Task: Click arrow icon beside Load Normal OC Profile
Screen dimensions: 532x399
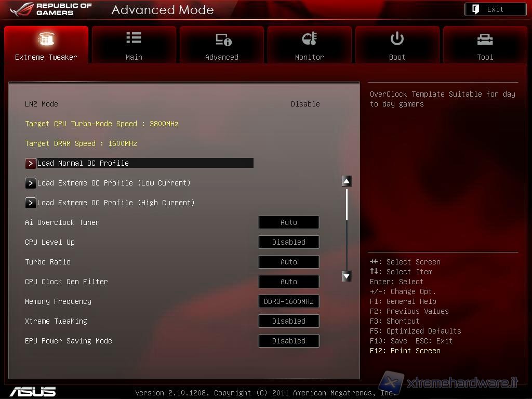Action: pyautogui.click(x=31, y=163)
